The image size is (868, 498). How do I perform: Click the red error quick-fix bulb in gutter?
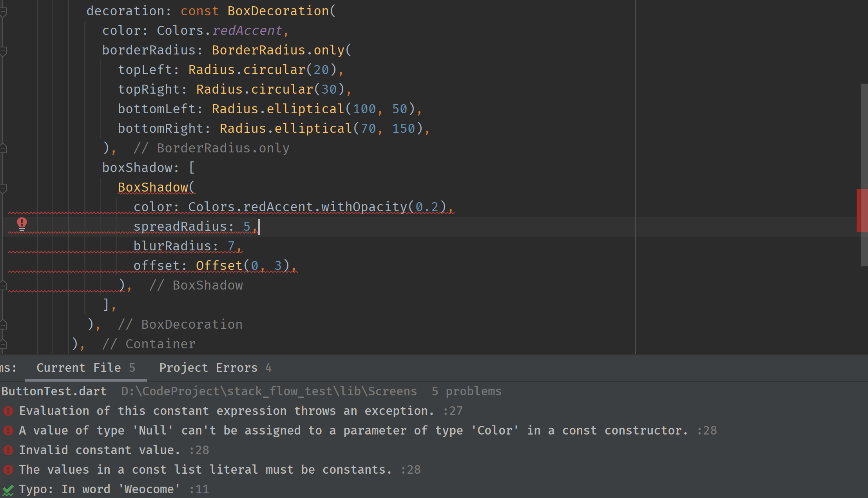coord(22,224)
